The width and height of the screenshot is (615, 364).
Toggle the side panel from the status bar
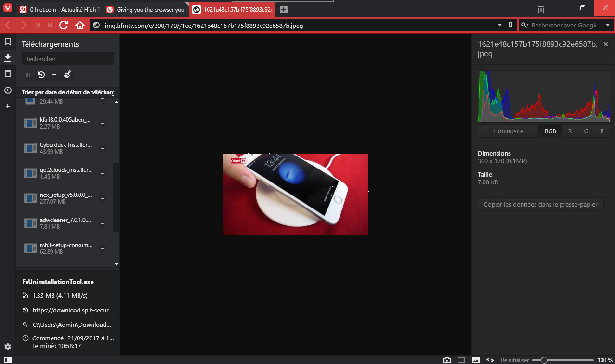pos(8,360)
